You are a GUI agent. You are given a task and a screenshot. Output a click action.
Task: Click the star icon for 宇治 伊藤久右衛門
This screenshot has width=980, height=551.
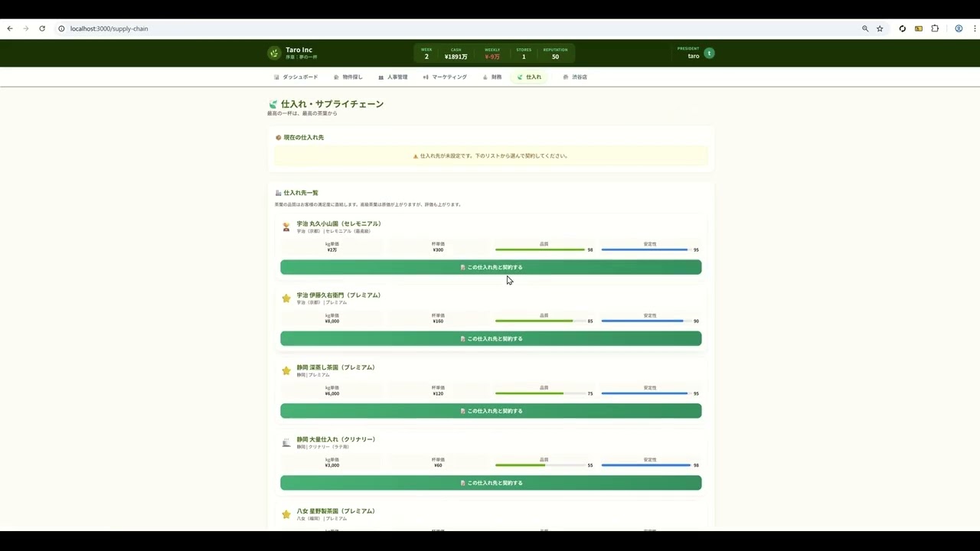286,298
